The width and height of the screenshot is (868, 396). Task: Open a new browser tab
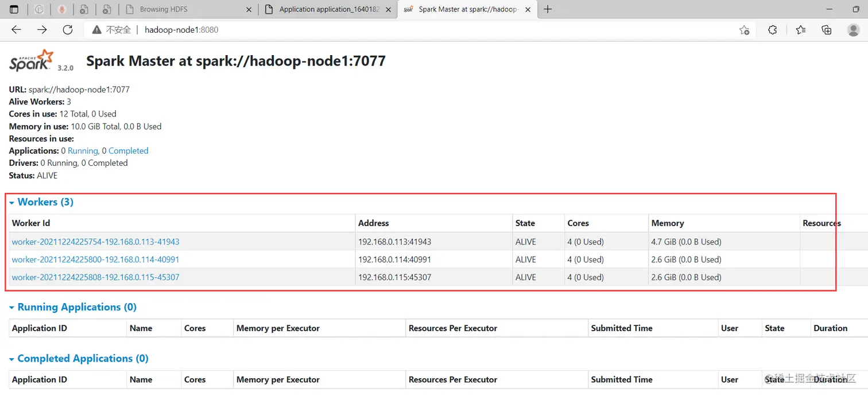(548, 9)
